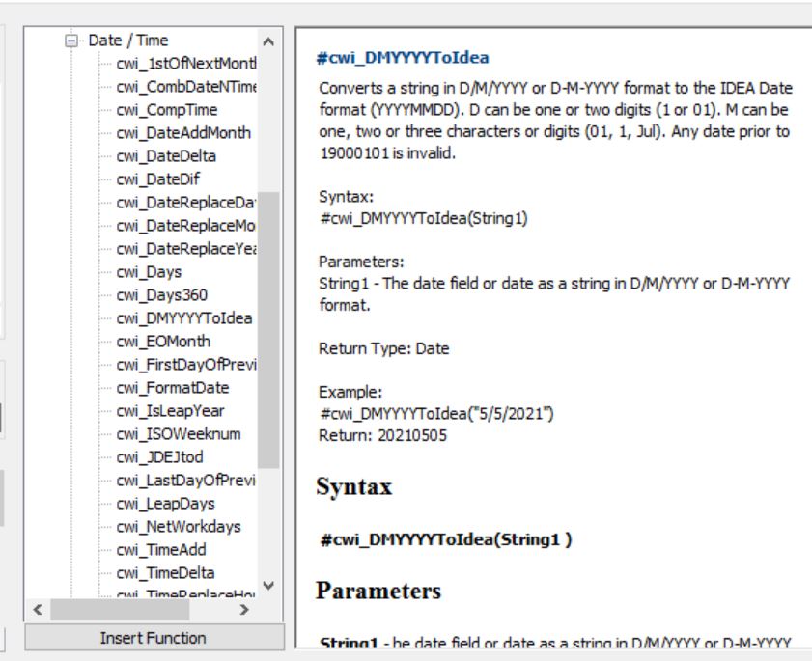Select the cwi_DateDif function
Screen dimensions: 812x661
coord(158,179)
